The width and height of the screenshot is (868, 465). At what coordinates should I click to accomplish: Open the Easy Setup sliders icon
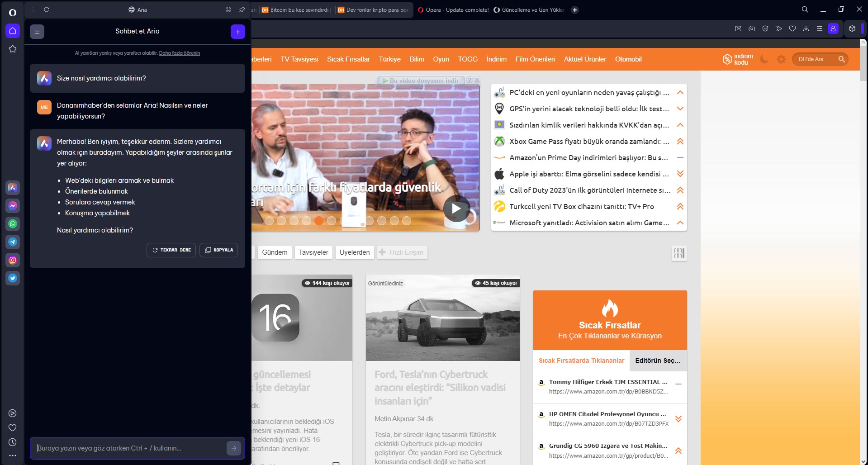click(820, 28)
